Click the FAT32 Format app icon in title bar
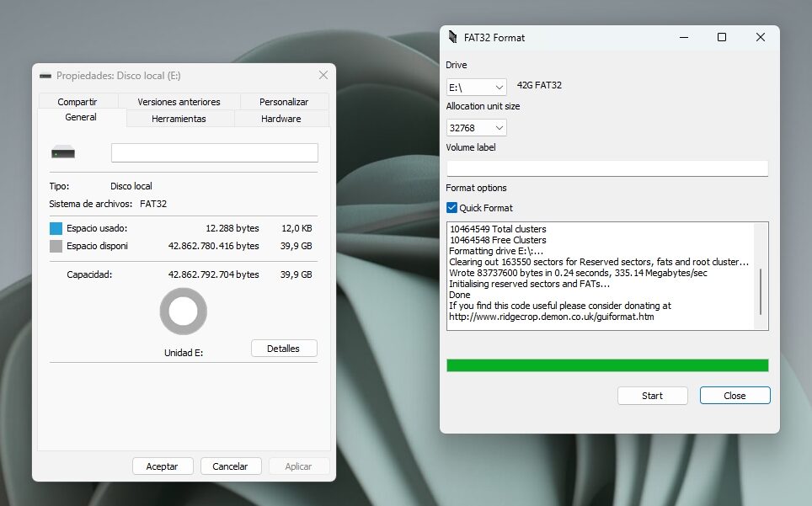The image size is (812, 506). [x=452, y=37]
